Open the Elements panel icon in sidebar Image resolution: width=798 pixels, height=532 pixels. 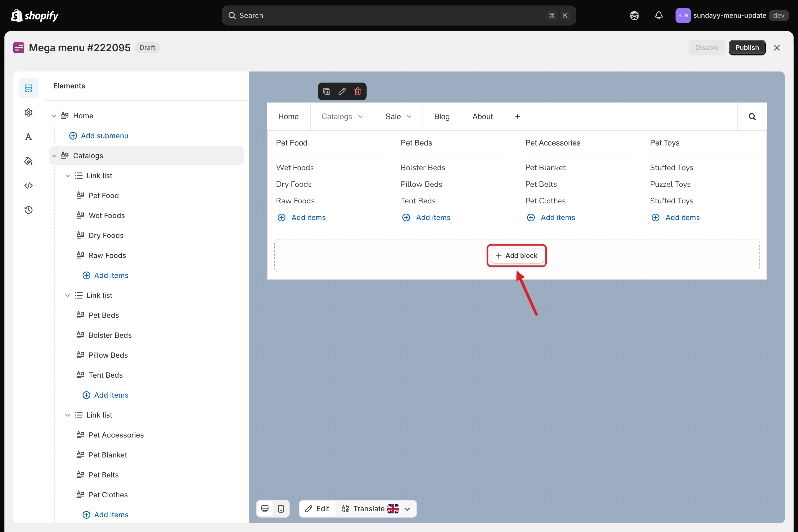[x=29, y=88]
